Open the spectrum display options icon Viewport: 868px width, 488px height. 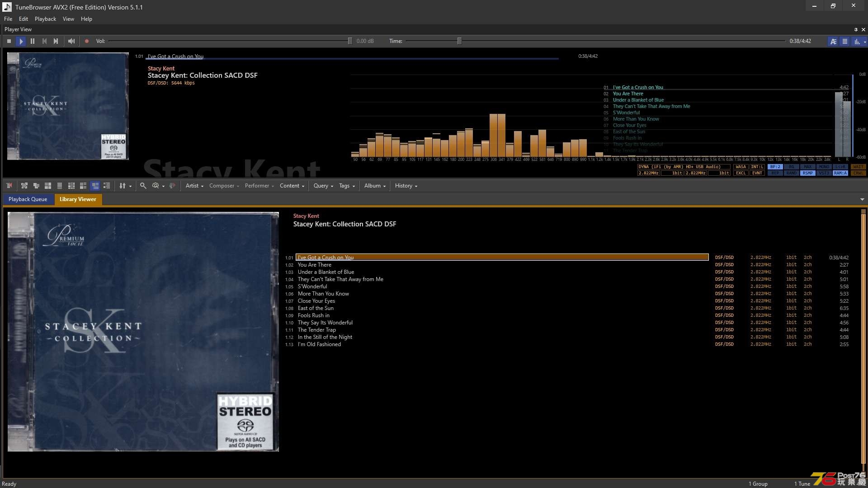(x=857, y=41)
